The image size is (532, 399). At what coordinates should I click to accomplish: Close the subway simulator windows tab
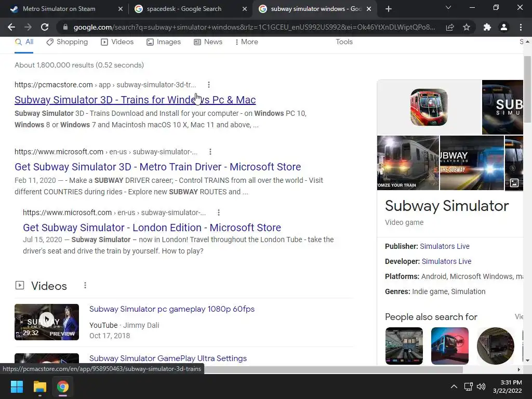(x=369, y=9)
